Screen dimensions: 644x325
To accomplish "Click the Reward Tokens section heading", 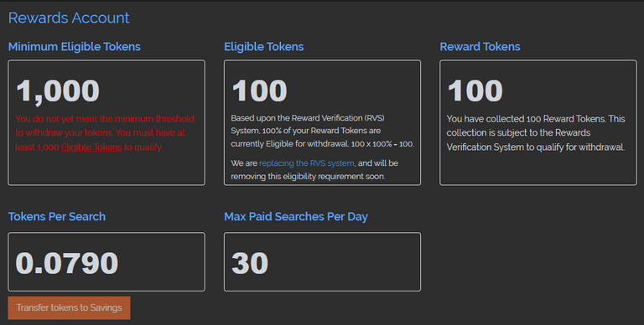I will (480, 47).
